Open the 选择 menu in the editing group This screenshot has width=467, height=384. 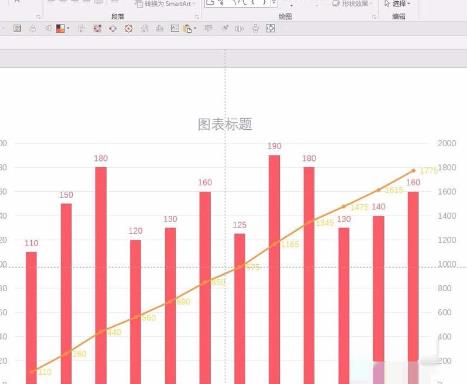[397, 4]
